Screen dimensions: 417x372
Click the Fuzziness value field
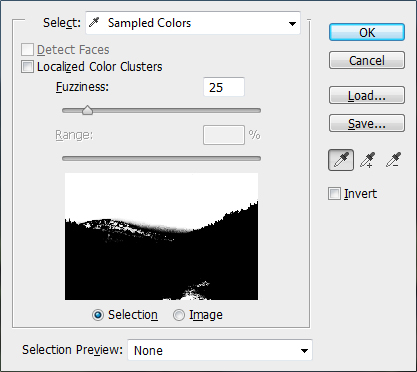click(224, 87)
